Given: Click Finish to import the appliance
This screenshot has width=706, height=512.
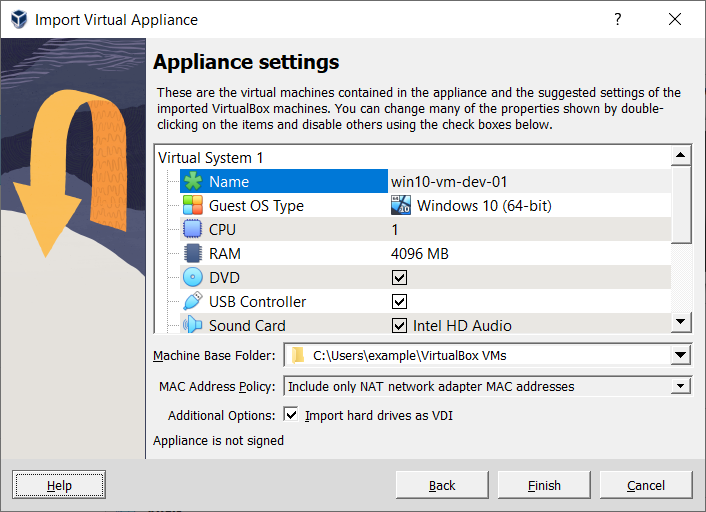Looking at the screenshot, I should [x=544, y=485].
